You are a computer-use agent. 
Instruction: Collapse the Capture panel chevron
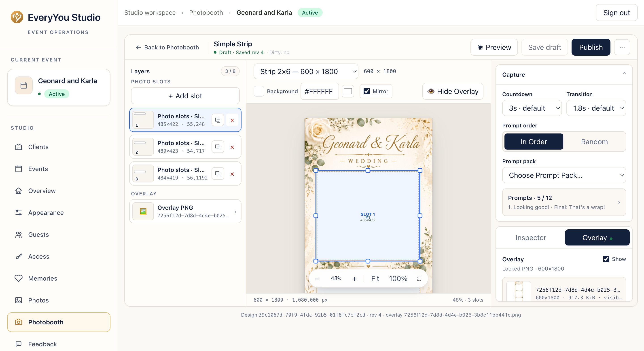pyautogui.click(x=624, y=73)
